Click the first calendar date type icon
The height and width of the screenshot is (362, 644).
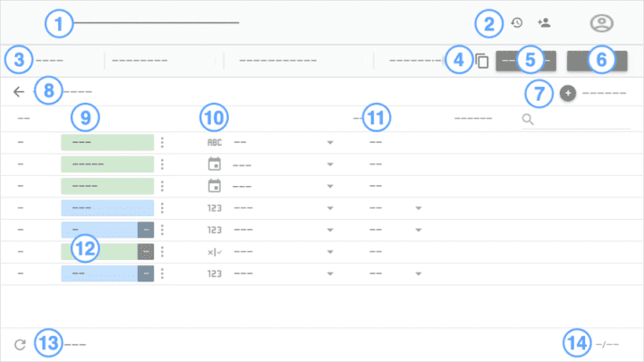214,164
